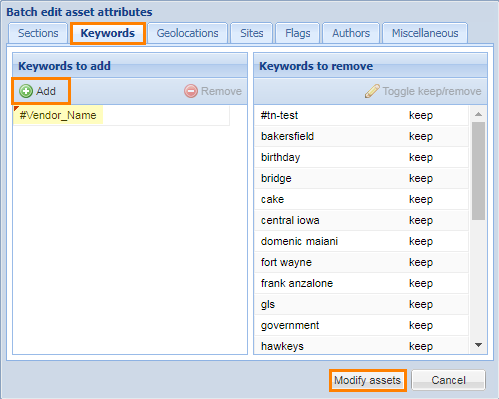499x399 pixels.
Task: Select the hawkeys keyword
Action: 282,346
